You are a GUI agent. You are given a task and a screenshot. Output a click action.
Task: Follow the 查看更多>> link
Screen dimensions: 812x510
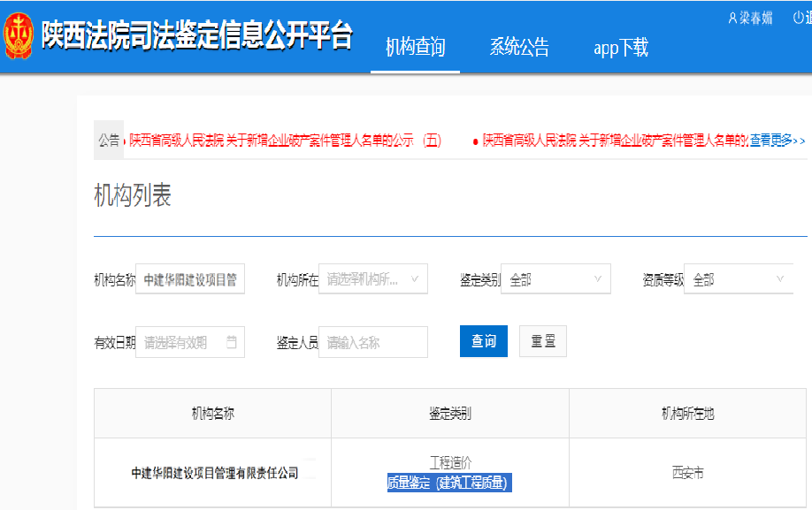tap(778, 141)
